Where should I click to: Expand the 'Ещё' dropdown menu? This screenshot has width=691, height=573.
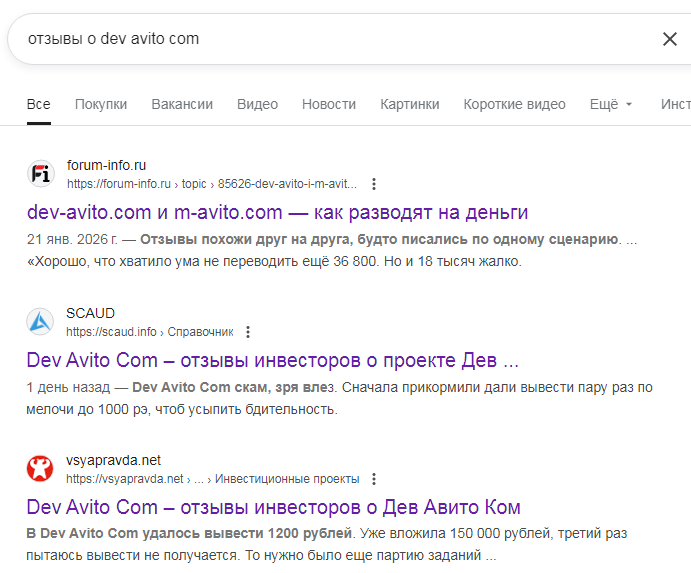pyautogui.click(x=611, y=104)
